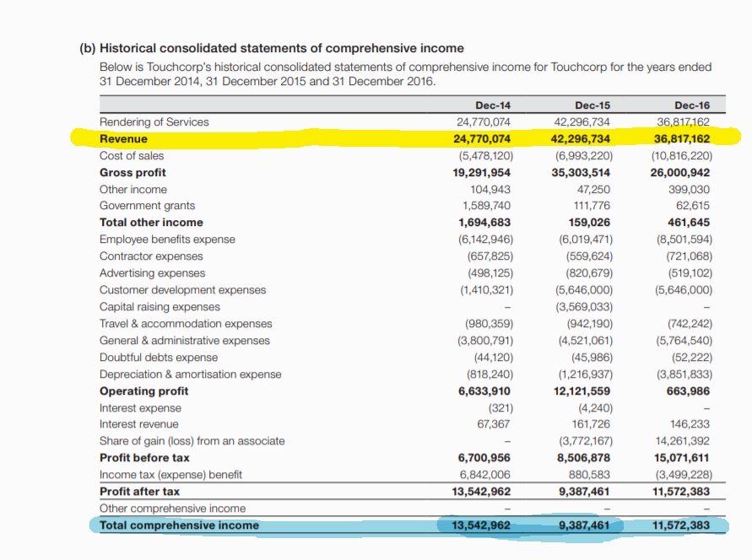Select Government grants value 1,589,740

pyautogui.click(x=486, y=206)
